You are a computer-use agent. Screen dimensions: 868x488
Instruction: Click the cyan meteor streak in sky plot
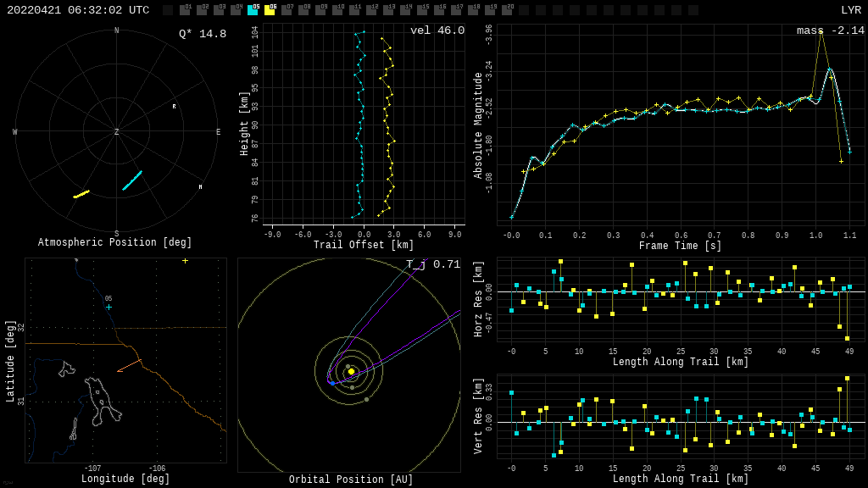point(132,180)
